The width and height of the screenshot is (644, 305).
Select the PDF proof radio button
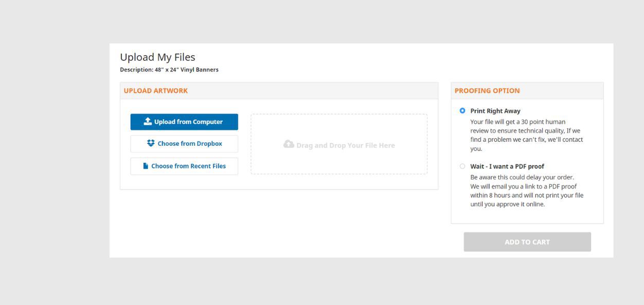coord(462,166)
